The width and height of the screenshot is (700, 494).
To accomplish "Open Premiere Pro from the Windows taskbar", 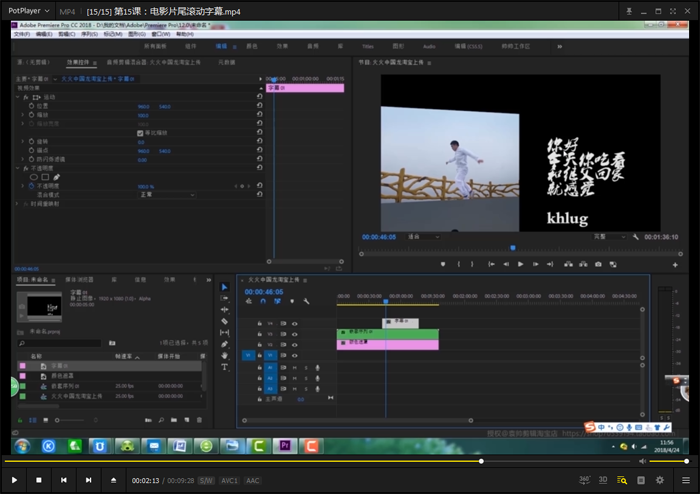I will [286, 445].
